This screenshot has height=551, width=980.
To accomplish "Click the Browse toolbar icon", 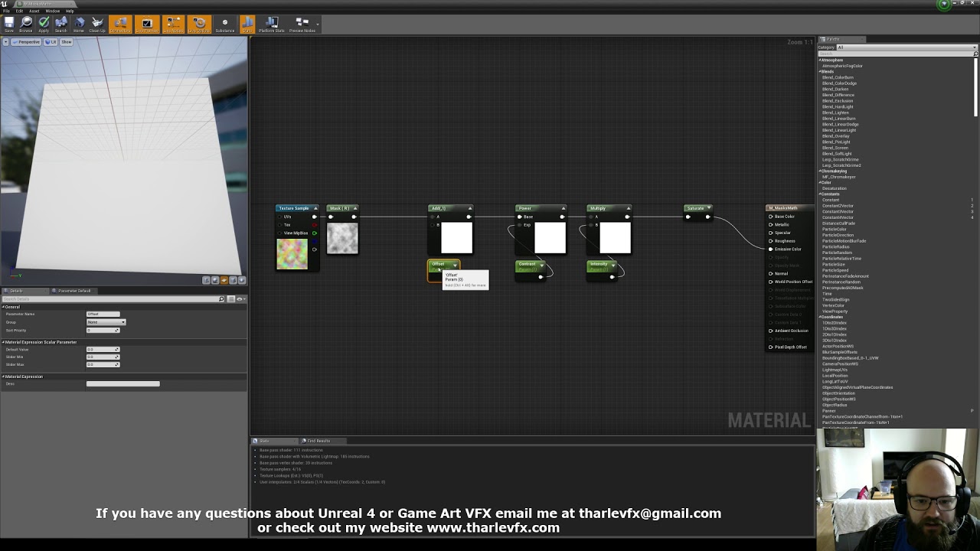I will (x=26, y=24).
